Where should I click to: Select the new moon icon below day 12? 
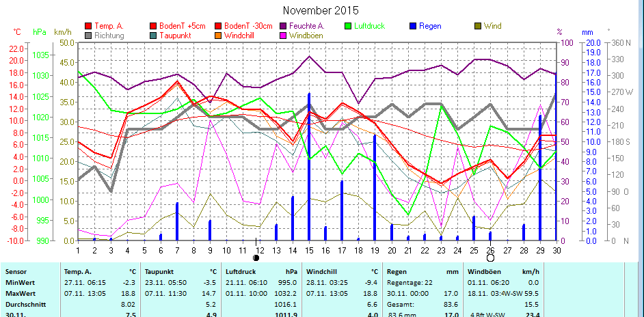pyautogui.click(x=256, y=258)
